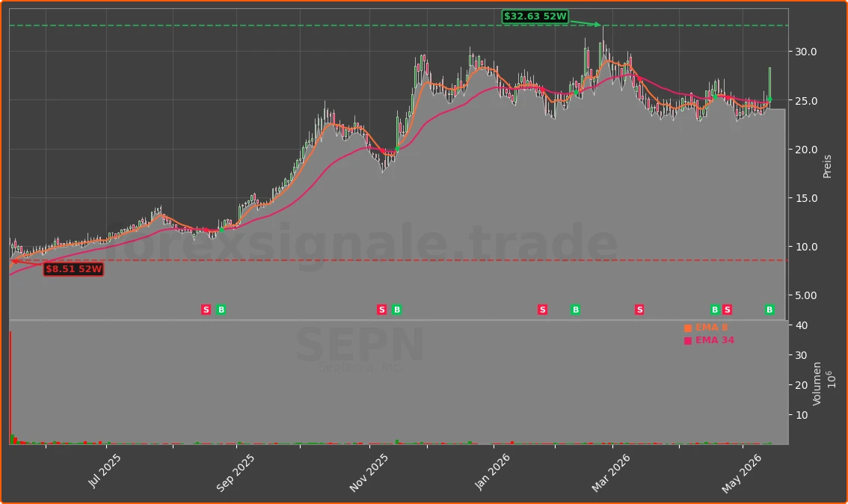Click the 25.0 price axis tick

[806, 101]
